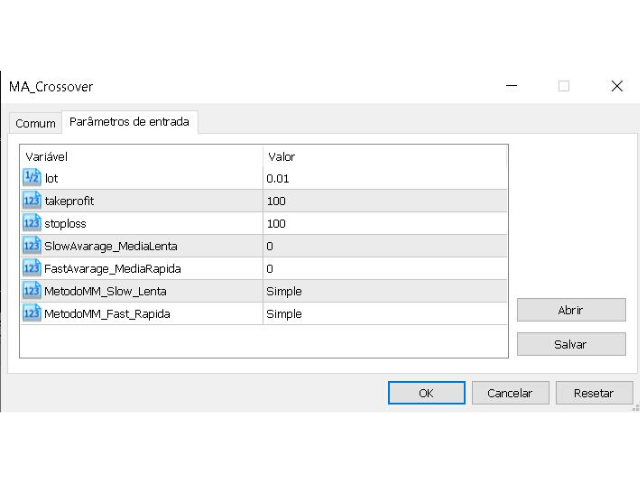Viewport: 640px width, 480px height.
Task: Edit the lot value 0.01
Action: [385, 178]
